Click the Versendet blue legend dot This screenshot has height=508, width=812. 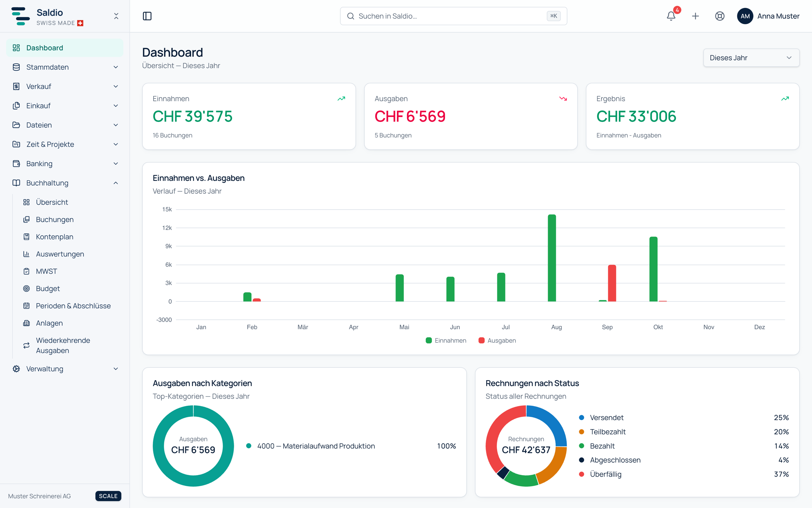tap(582, 418)
